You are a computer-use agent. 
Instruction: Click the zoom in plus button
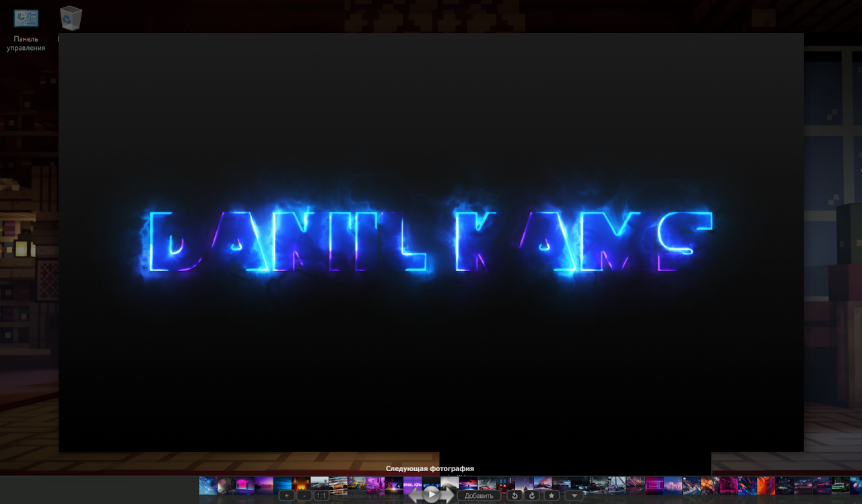pyautogui.click(x=287, y=496)
